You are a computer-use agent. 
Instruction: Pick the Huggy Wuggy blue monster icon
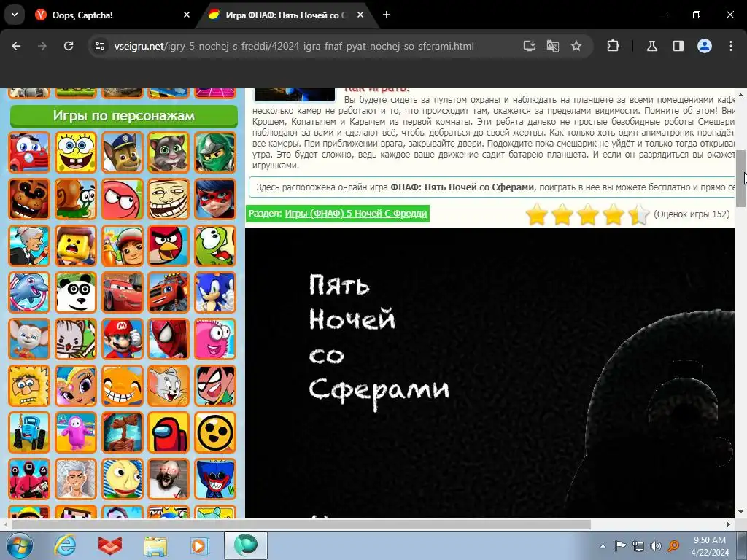coord(215,479)
